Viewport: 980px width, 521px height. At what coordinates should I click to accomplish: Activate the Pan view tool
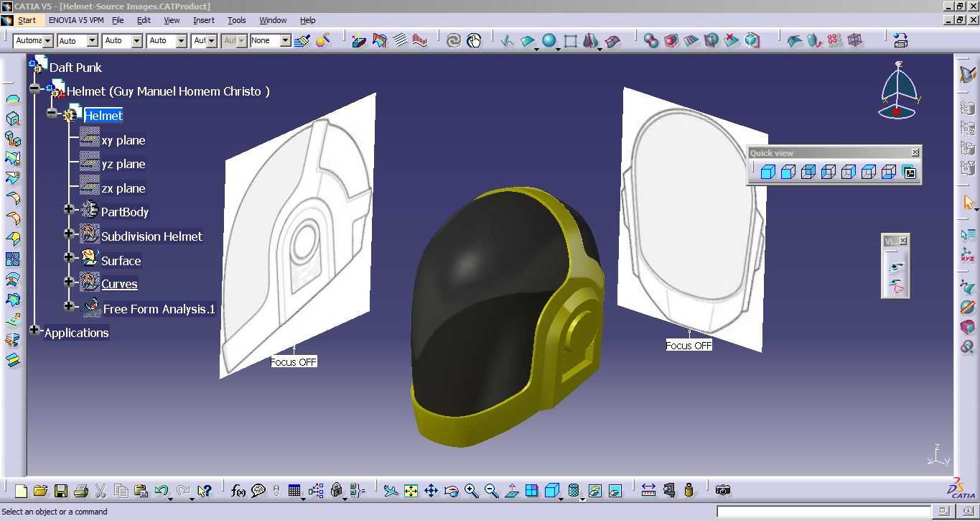[x=431, y=491]
